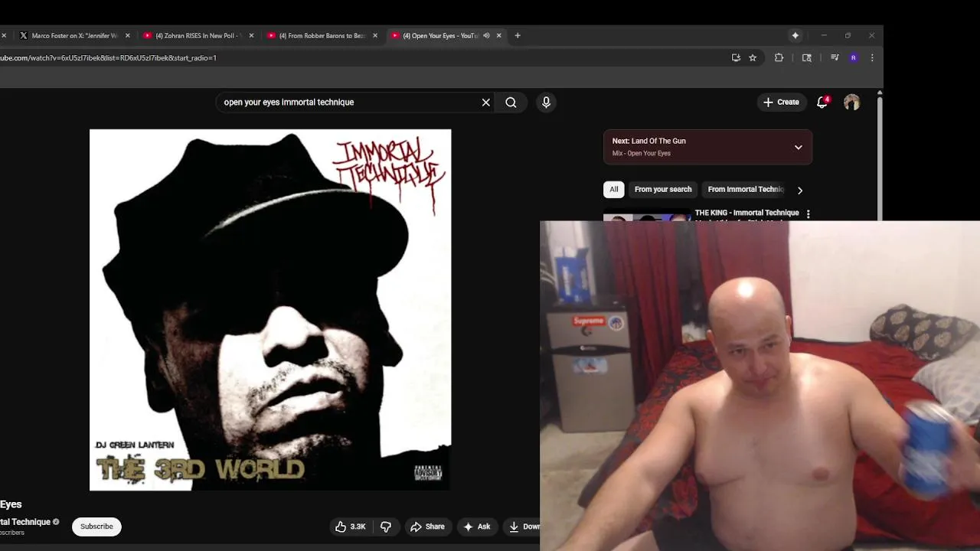Close the From Robber Barons tab
Screen dimensions: 980x551
[375, 35]
